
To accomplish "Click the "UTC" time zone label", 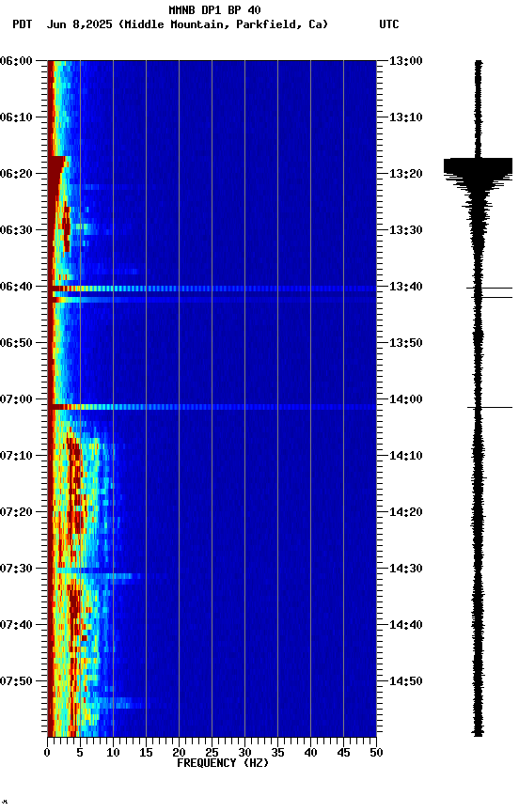I will (389, 24).
